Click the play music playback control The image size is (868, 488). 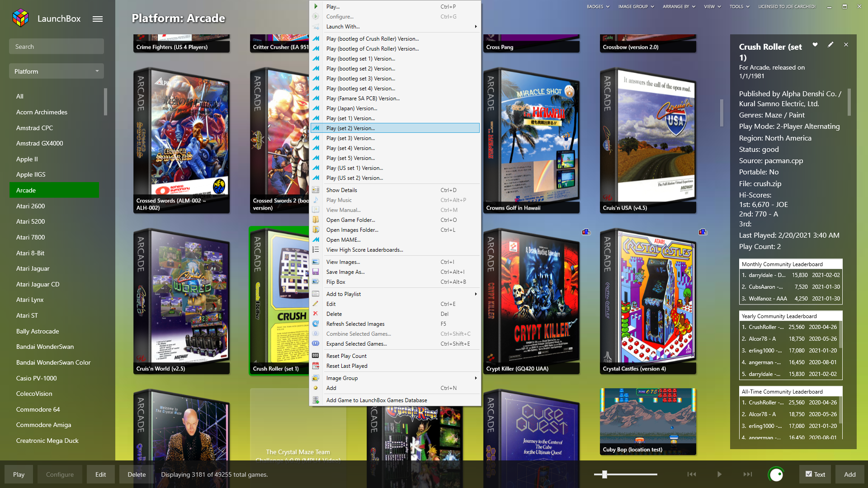click(719, 474)
